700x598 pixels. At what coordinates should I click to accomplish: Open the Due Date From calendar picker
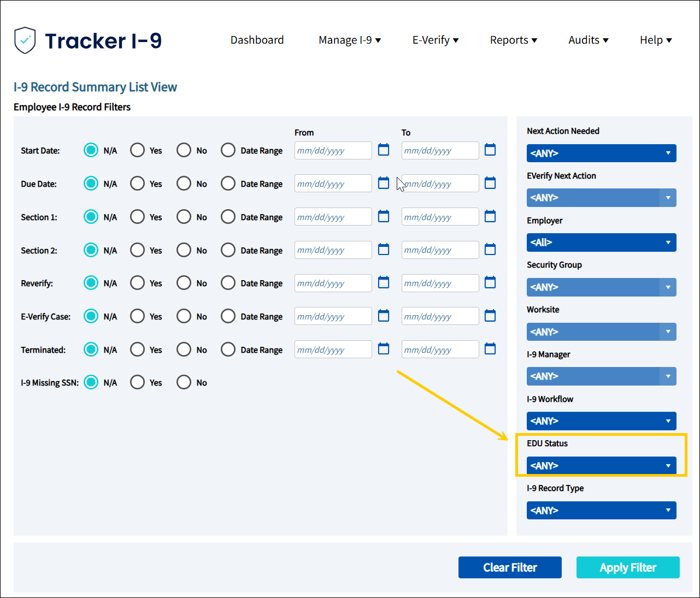click(x=384, y=183)
